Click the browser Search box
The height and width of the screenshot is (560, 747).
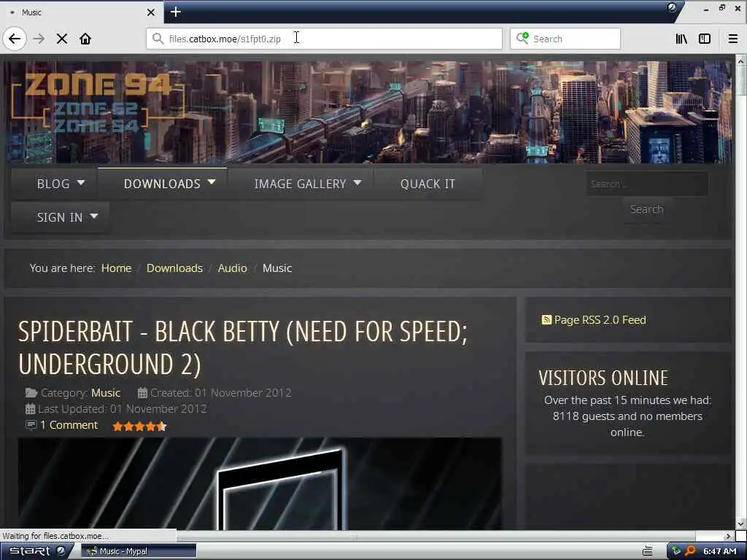[565, 39]
